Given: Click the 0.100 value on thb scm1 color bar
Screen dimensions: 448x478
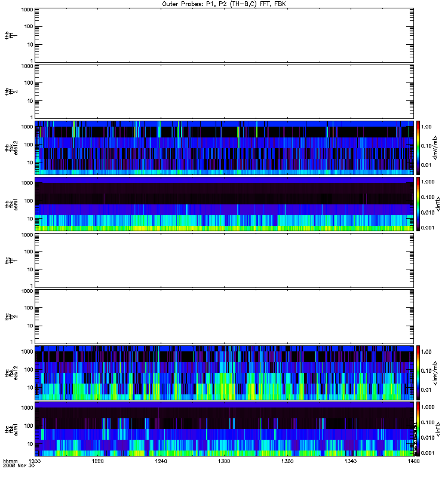Looking at the screenshot, I should tap(428, 197).
